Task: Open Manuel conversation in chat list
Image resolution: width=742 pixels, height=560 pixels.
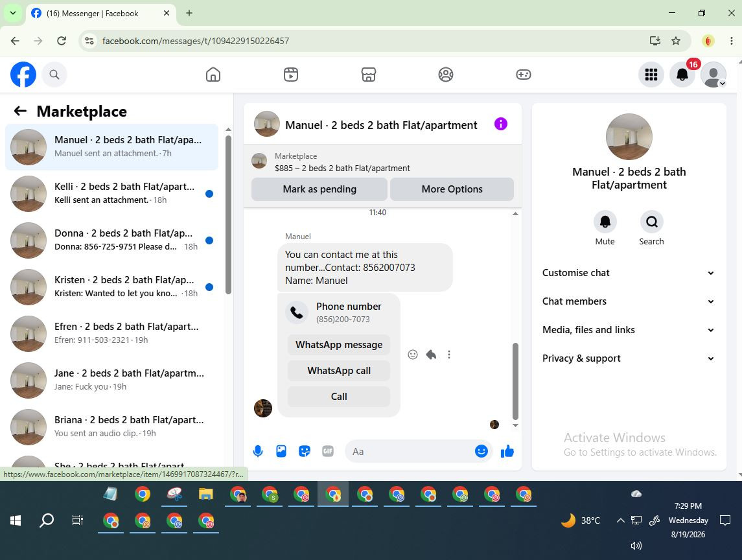Action: coord(111,146)
